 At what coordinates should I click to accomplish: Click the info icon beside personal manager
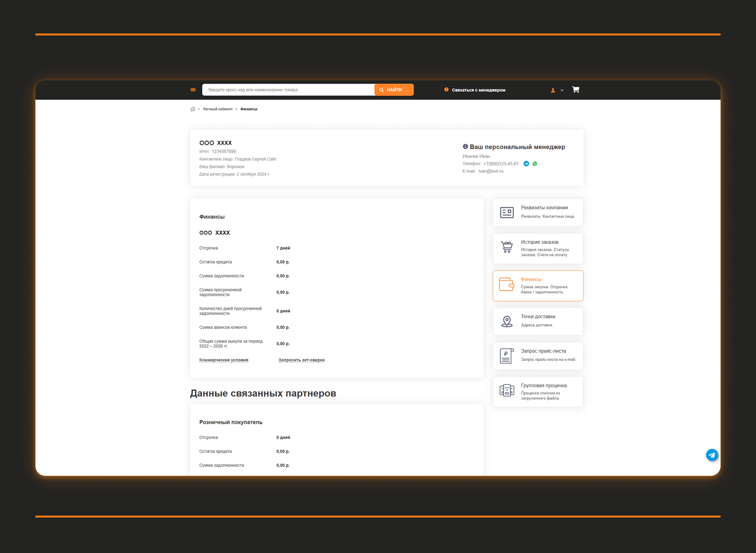tap(465, 147)
